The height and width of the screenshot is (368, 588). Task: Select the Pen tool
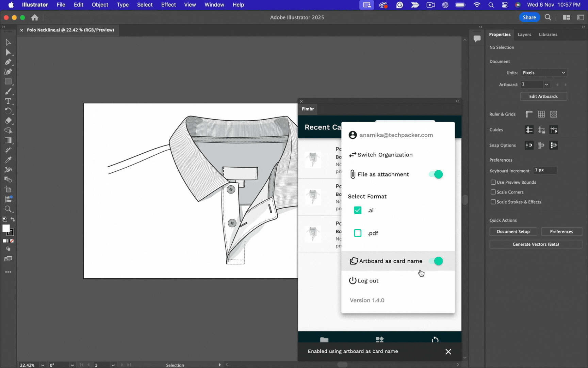tap(8, 62)
